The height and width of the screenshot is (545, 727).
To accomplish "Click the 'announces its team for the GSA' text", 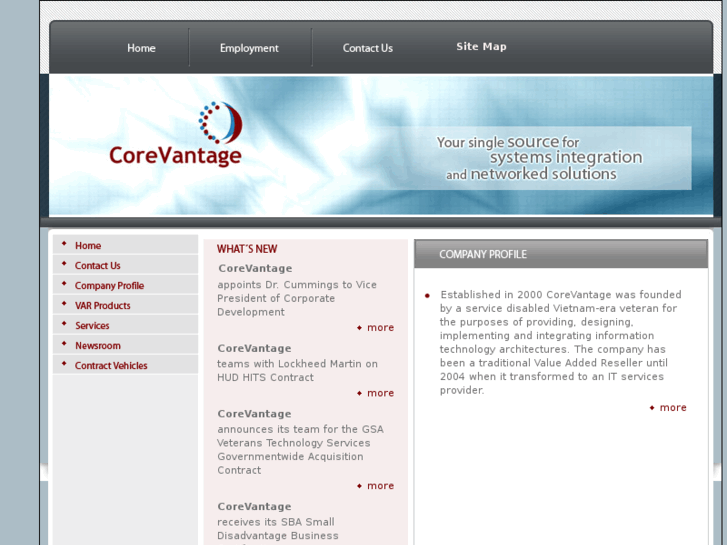I will (300, 449).
